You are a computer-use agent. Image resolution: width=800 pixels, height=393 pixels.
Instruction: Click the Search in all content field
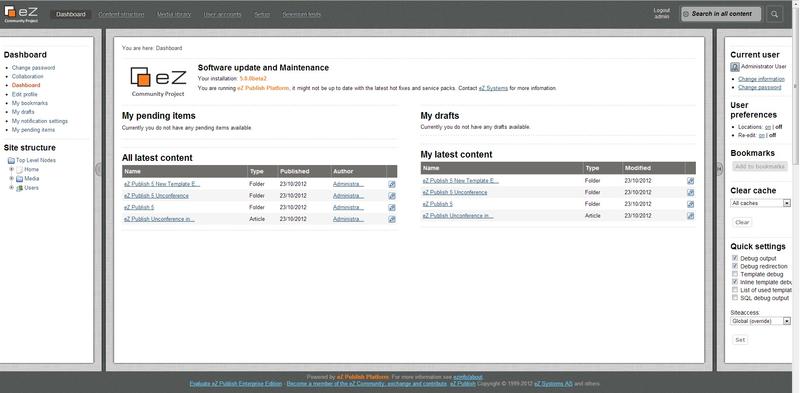click(721, 14)
